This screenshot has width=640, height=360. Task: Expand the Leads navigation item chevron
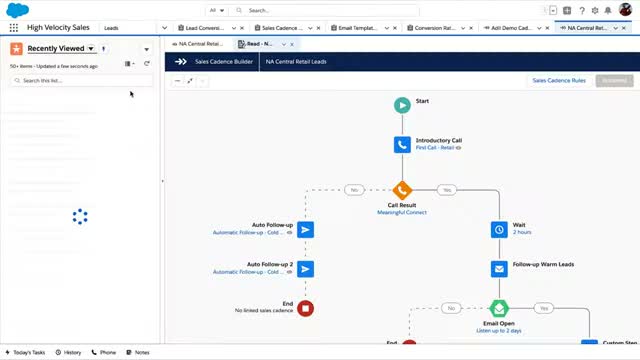pyautogui.click(x=164, y=28)
